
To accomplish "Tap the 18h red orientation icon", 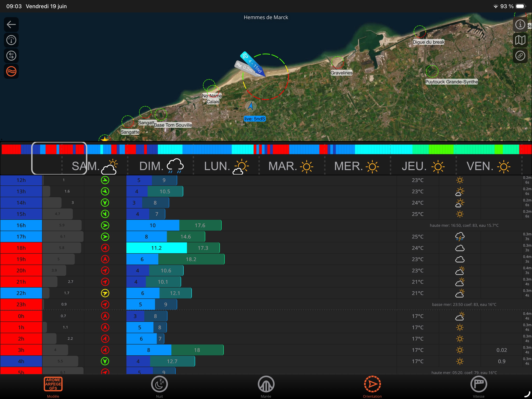I will (105, 248).
